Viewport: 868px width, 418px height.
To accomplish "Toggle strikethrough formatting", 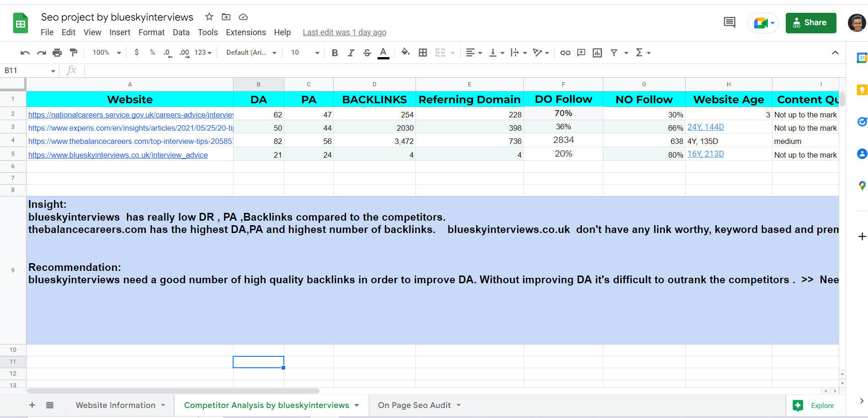I will click(x=367, y=53).
